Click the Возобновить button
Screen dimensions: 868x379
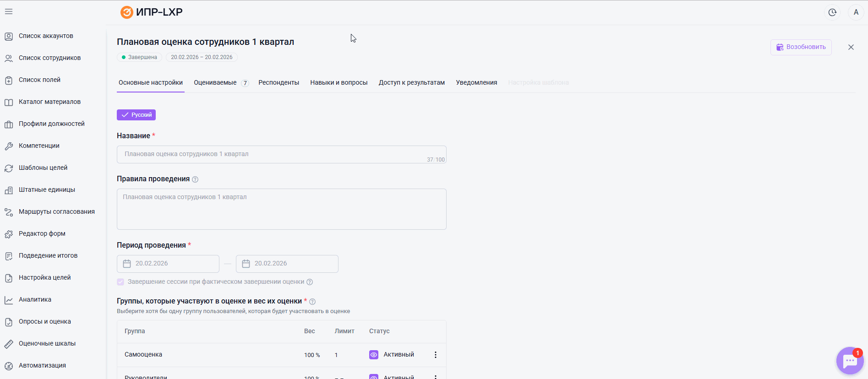[x=801, y=47]
